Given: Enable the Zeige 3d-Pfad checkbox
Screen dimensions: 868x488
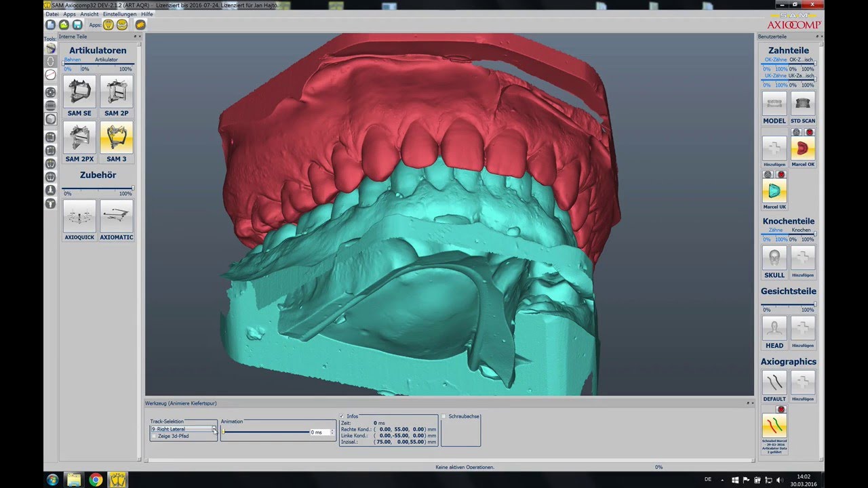Looking at the screenshot, I should pyautogui.click(x=154, y=436).
